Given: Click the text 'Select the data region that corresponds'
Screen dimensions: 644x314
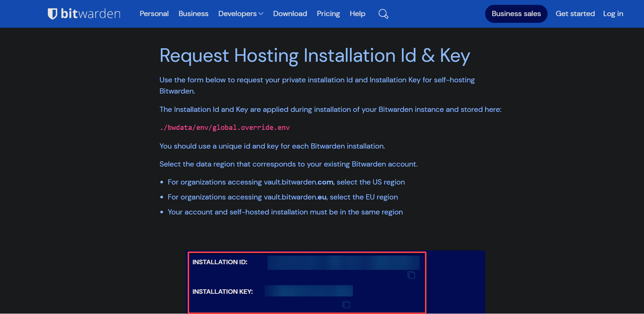Looking at the screenshot, I should [x=289, y=164].
